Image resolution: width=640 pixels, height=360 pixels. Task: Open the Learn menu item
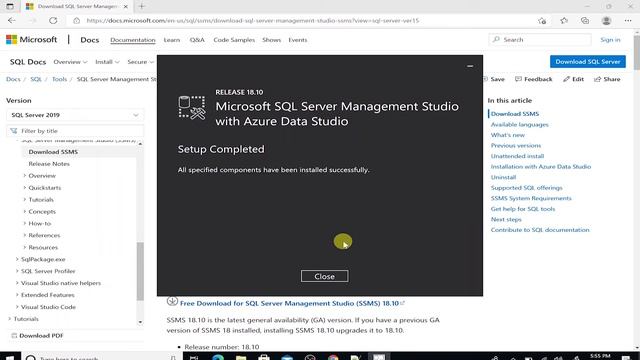(171, 40)
